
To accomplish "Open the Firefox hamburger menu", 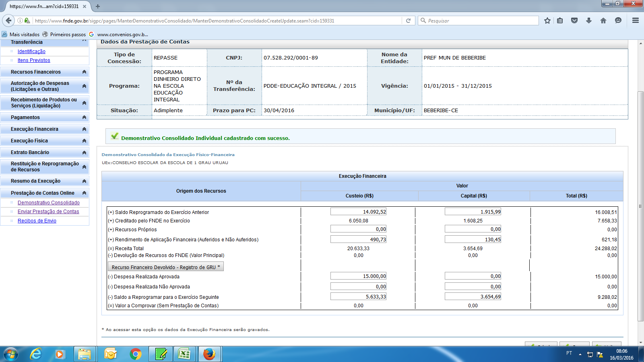I will point(636,21).
